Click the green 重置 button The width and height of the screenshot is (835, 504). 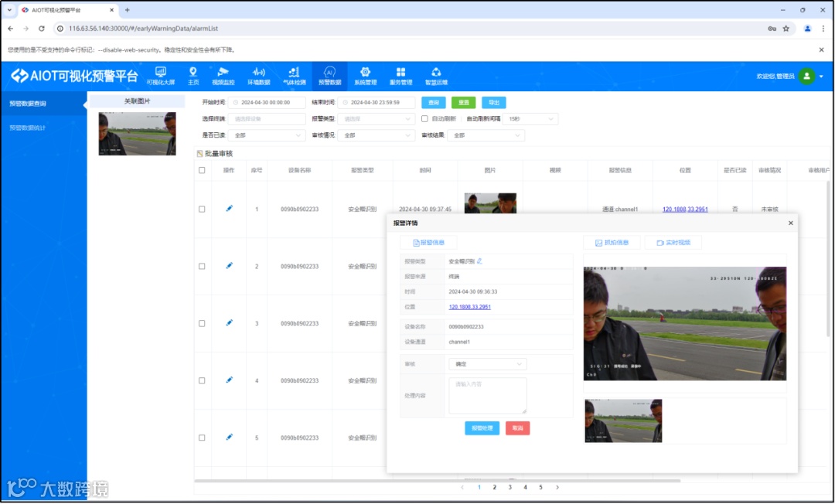coord(463,102)
